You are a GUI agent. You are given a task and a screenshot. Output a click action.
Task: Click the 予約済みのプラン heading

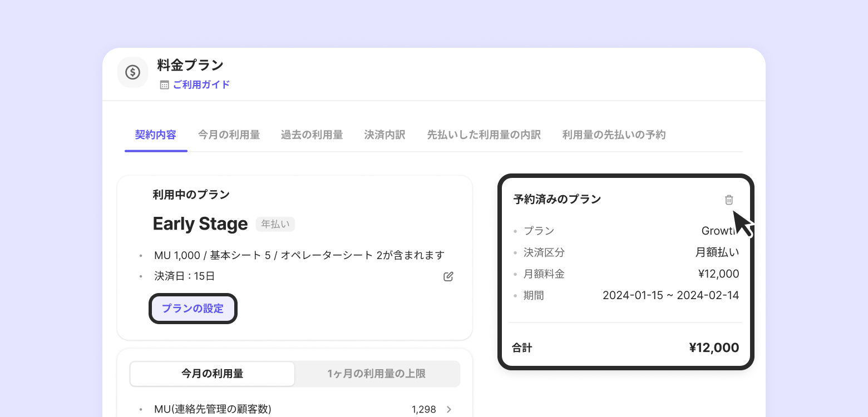point(557,199)
